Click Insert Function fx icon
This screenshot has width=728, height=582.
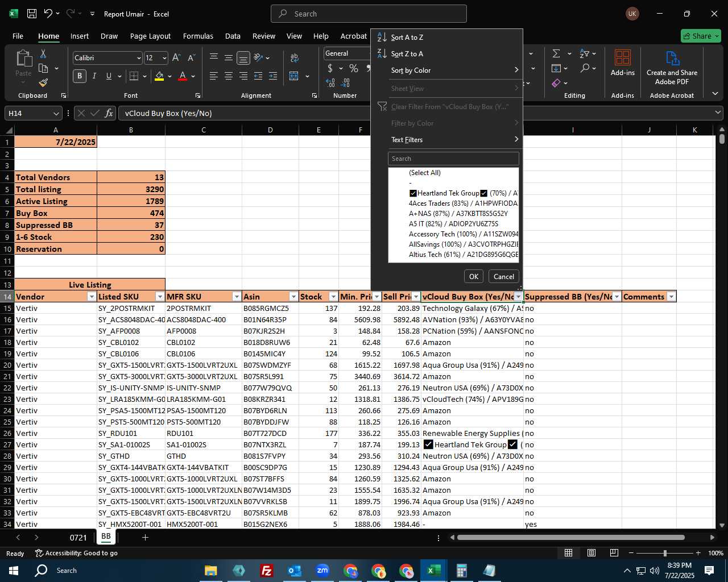[x=109, y=113]
